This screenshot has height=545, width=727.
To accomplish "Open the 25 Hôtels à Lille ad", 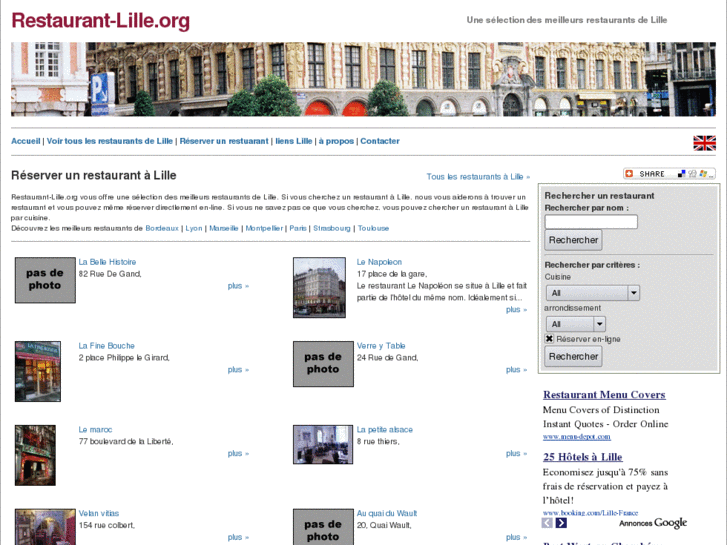I will (582, 457).
